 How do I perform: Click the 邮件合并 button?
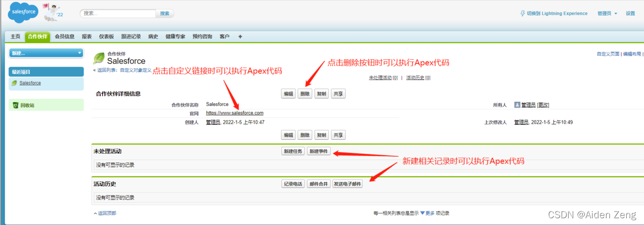318,184
